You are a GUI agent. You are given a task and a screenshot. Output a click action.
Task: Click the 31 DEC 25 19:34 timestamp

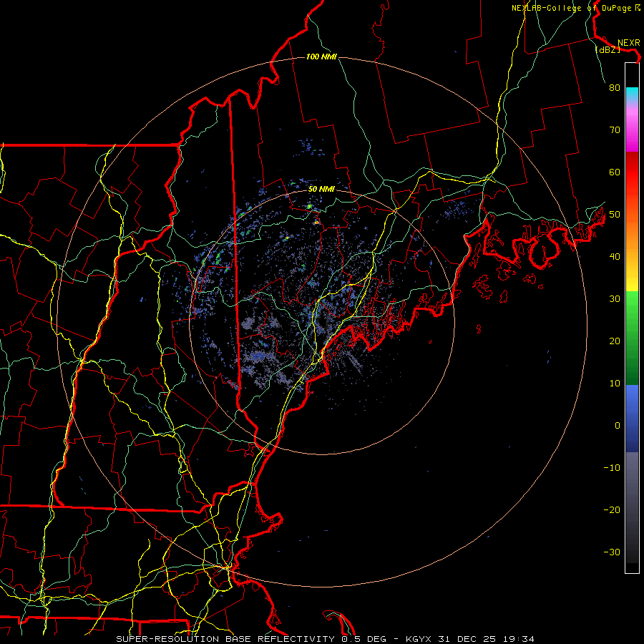coord(485,639)
